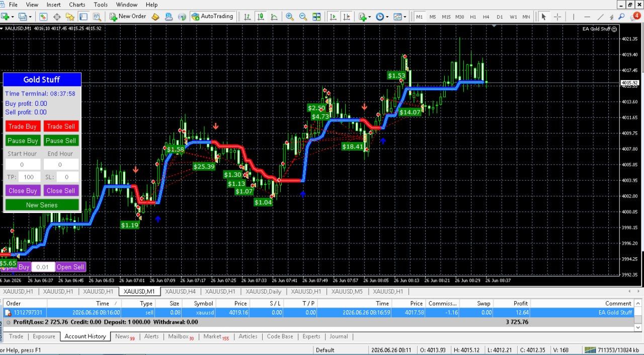Zoom in on the chart

pos(290,17)
